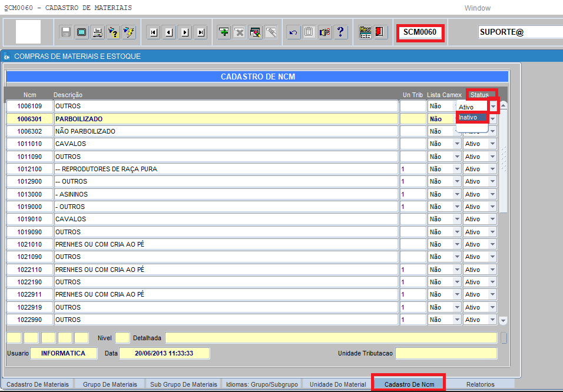
Task: Click scroll down arrow of NCM list
Action: [504, 321]
